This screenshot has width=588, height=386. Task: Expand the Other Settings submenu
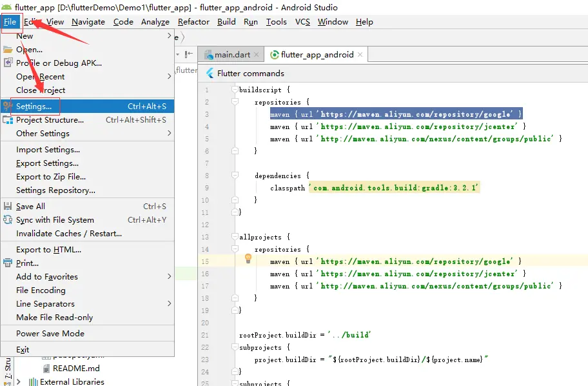pyautogui.click(x=88, y=134)
